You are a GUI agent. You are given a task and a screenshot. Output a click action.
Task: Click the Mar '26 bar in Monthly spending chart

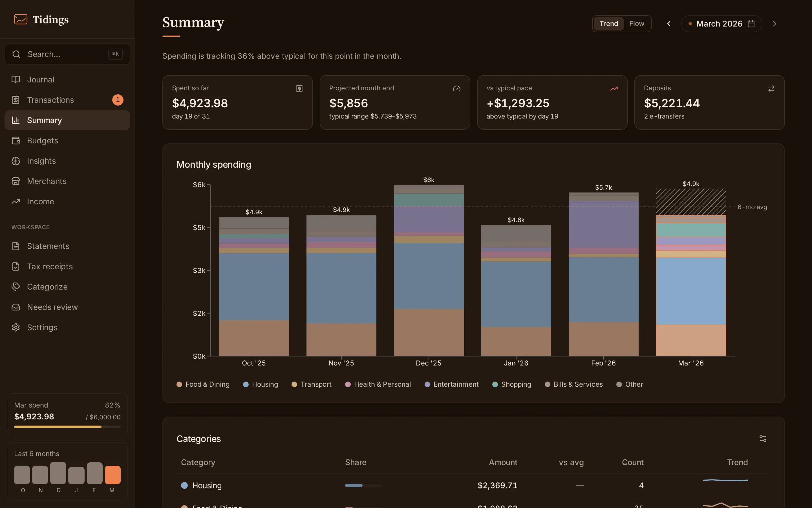[x=691, y=286]
